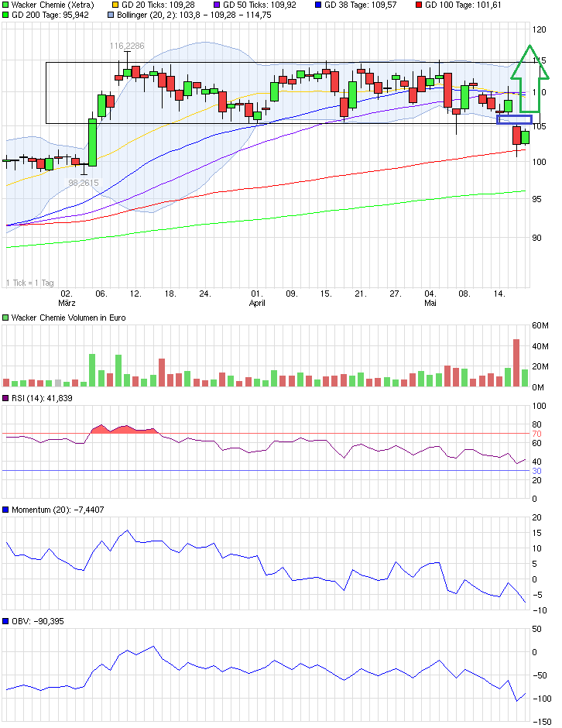The image size is (562, 728).
Task: Click the red 70 RSI level label
Action: coord(536,434)
